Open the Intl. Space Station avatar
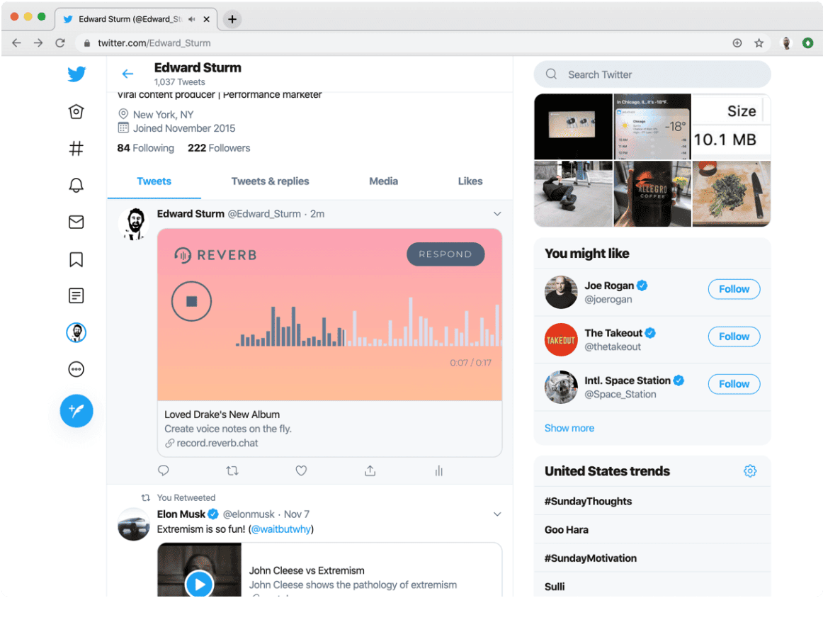This screenshot has width=840, height=632. click(x=561, y=387)
